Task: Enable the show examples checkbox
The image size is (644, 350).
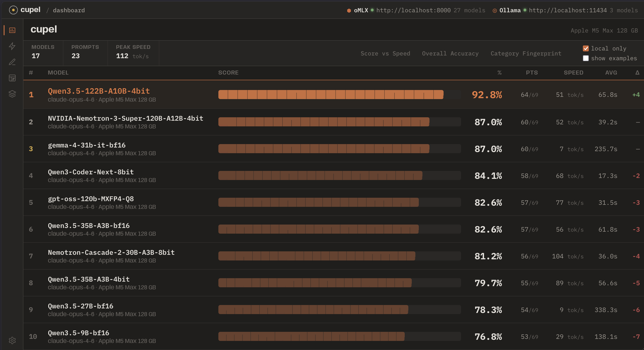Action: click(x=586, y=58)
